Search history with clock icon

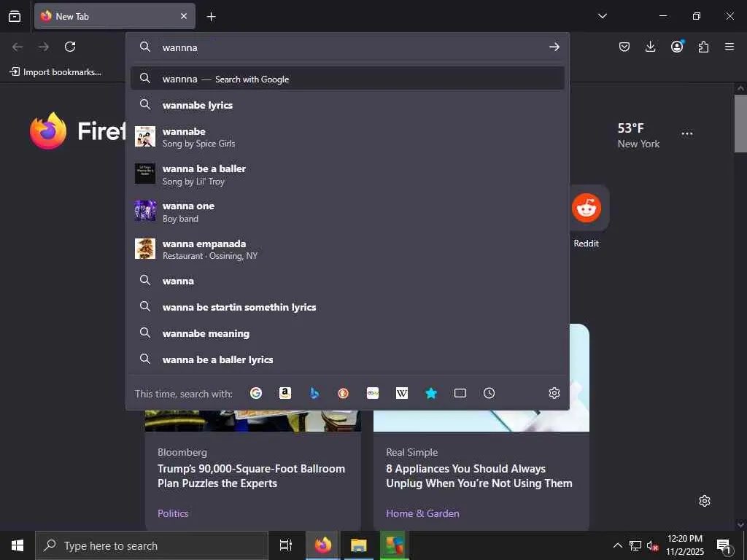point(489,393)
